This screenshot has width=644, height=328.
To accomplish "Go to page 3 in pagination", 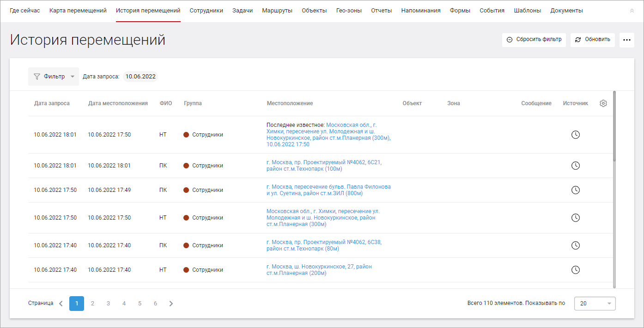I will [x=108, y=304].
